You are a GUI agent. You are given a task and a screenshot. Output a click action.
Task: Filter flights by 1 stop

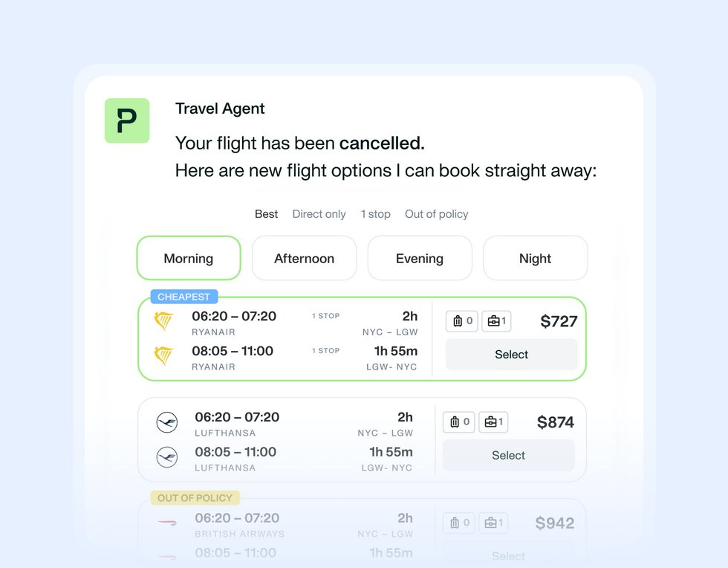click(x=375, y=214)
